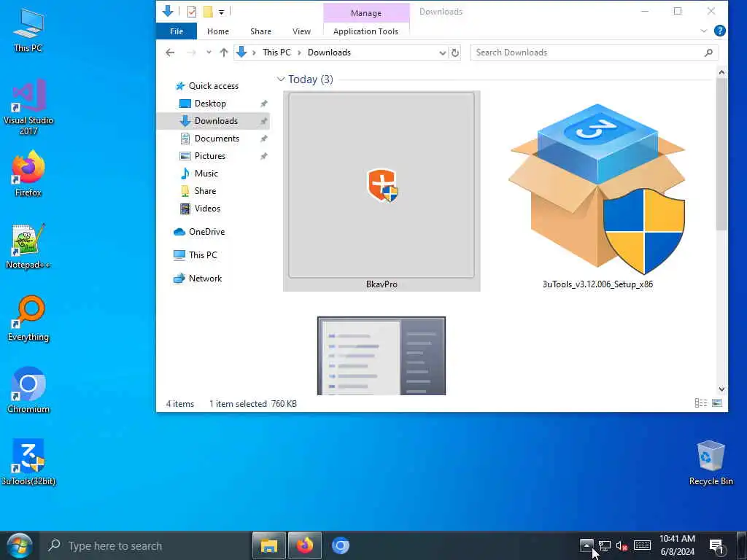The image size is (747, 560).
Task: Open Chromium from the taskbar
Action: pos(341,545)
